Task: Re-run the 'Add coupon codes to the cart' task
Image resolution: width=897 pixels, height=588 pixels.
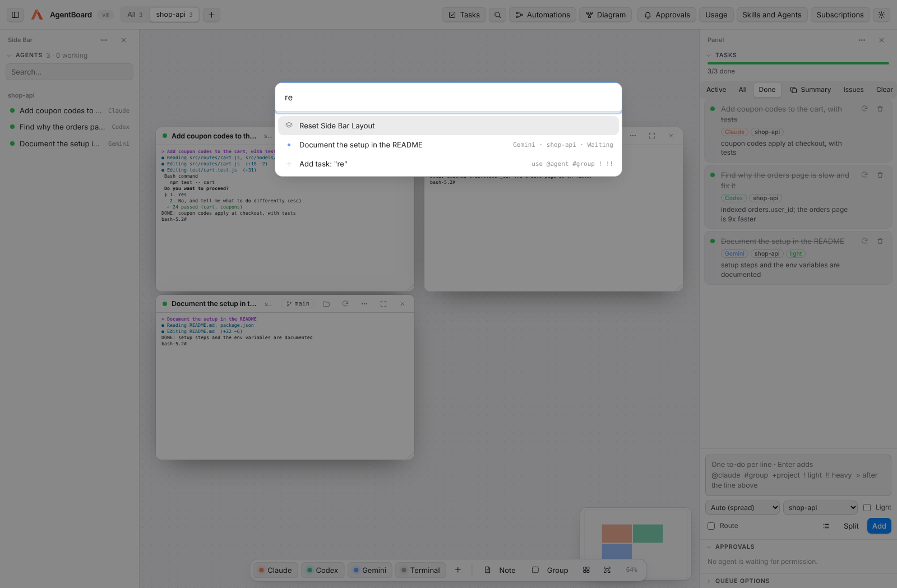Action: [x=864, y=109]
